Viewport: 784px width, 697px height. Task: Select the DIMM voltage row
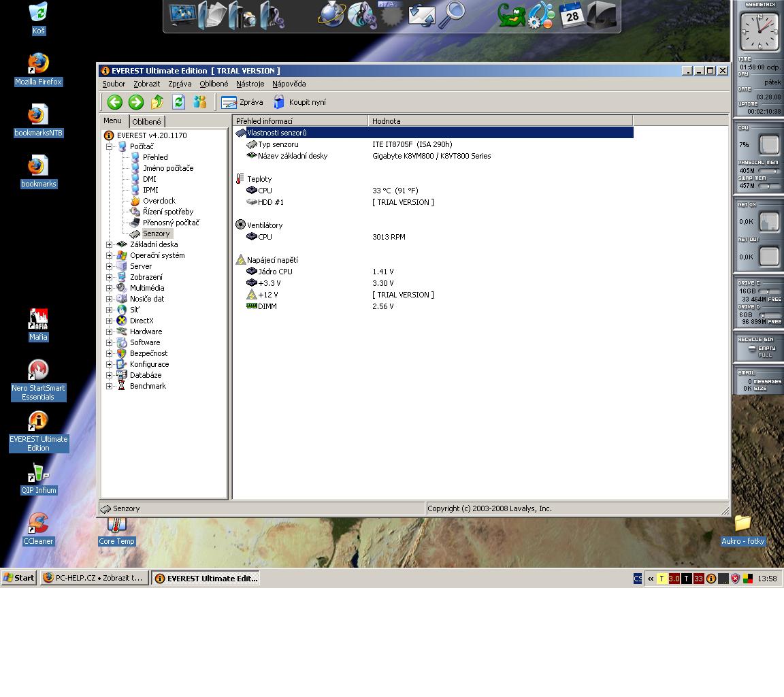point(434,306)
